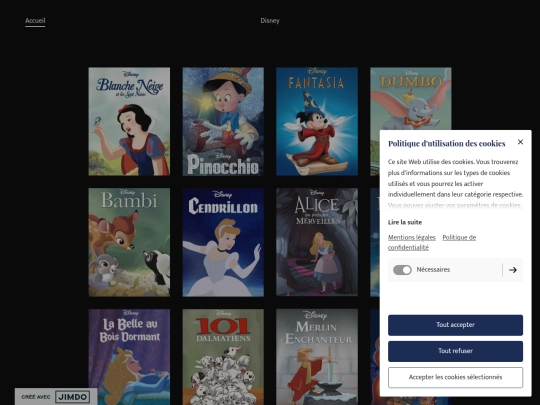
Task: Expand Nécessaires cookie details arrow
Action: [x=513, y=270]
